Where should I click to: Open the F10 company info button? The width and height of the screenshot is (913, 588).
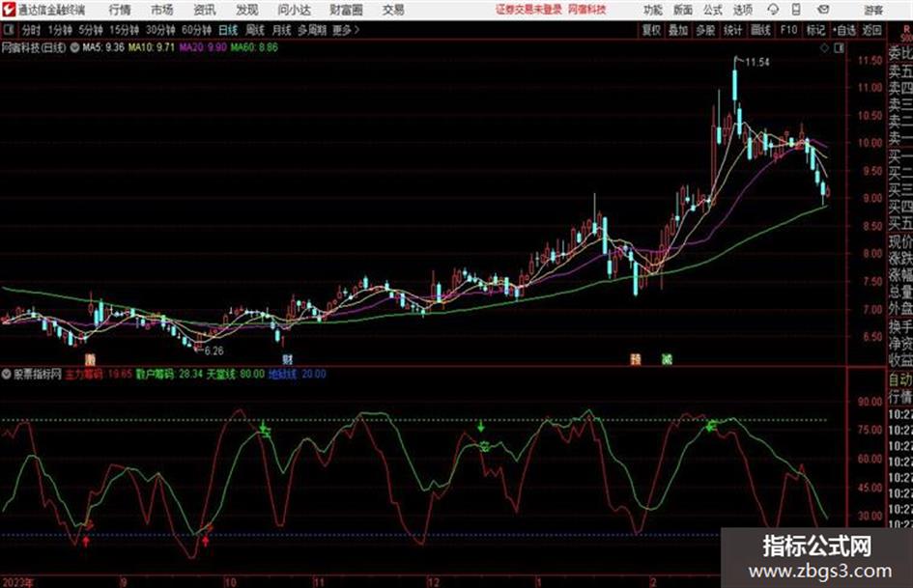(788, 30)
